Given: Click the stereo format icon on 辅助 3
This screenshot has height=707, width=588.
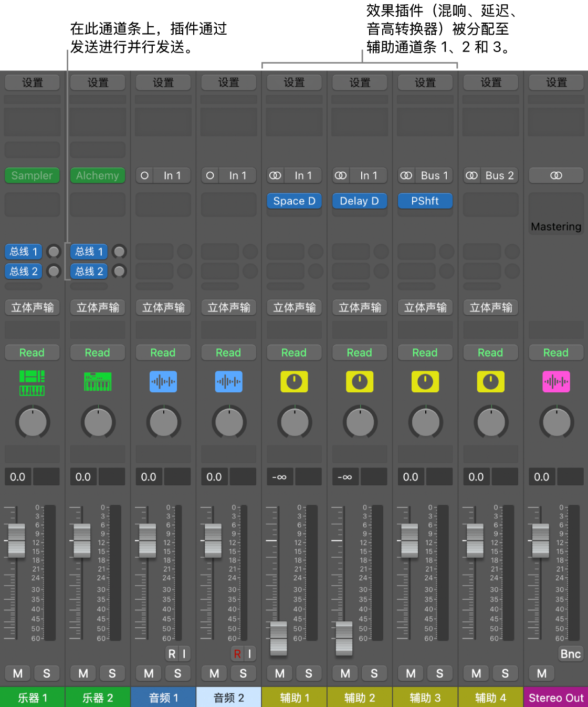Looking at the screenshot, I should [x=406, y=175].
